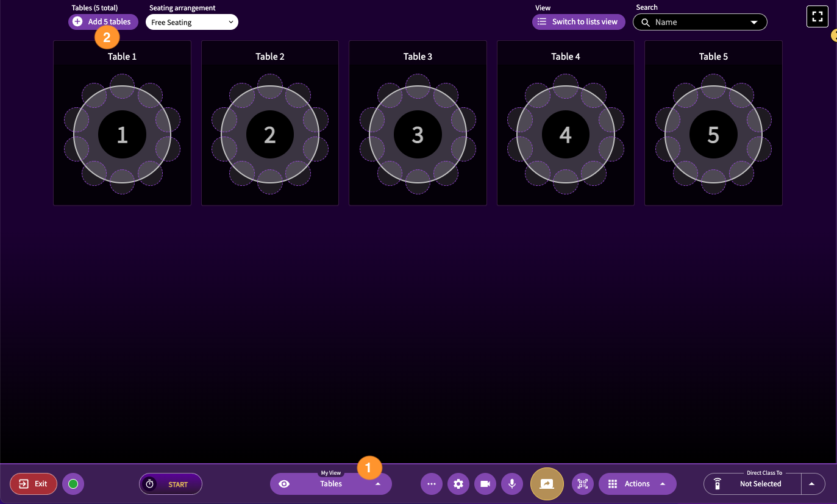837x504 pixels.
Task: Toggle the microphone
Action: point(512,484)
